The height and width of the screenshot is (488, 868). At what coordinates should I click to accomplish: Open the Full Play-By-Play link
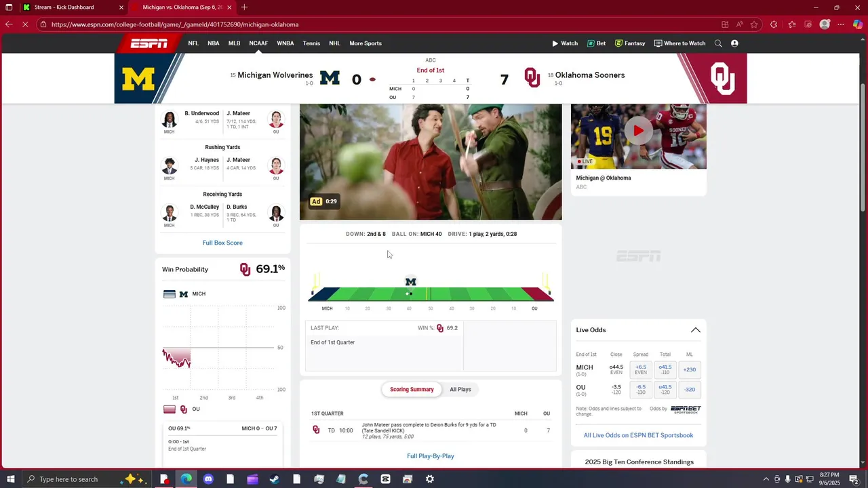pyautogui.click(x=431, y=456)
